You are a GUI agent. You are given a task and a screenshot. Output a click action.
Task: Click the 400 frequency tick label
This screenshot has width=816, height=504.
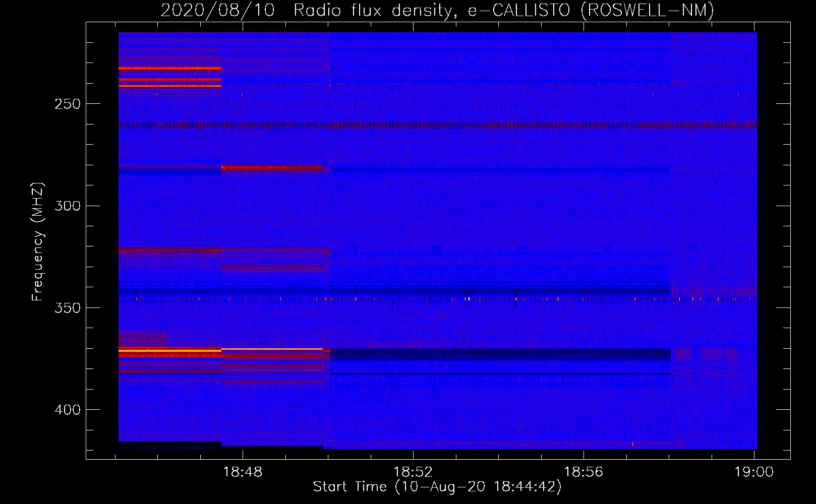click(68, 410)
